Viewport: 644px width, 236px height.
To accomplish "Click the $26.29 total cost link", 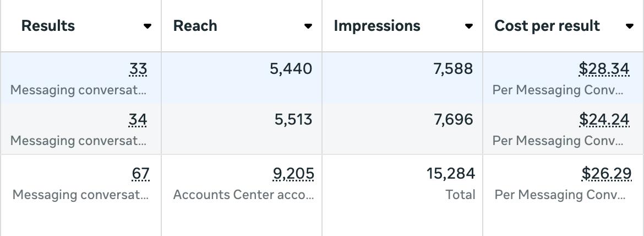I will click(606, 174).
